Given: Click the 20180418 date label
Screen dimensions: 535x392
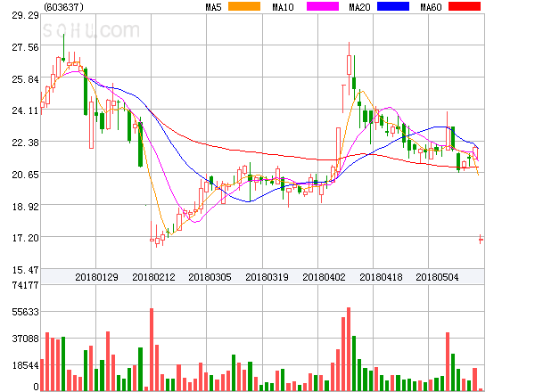Looking at the screenshot, I should coord(381,277).
